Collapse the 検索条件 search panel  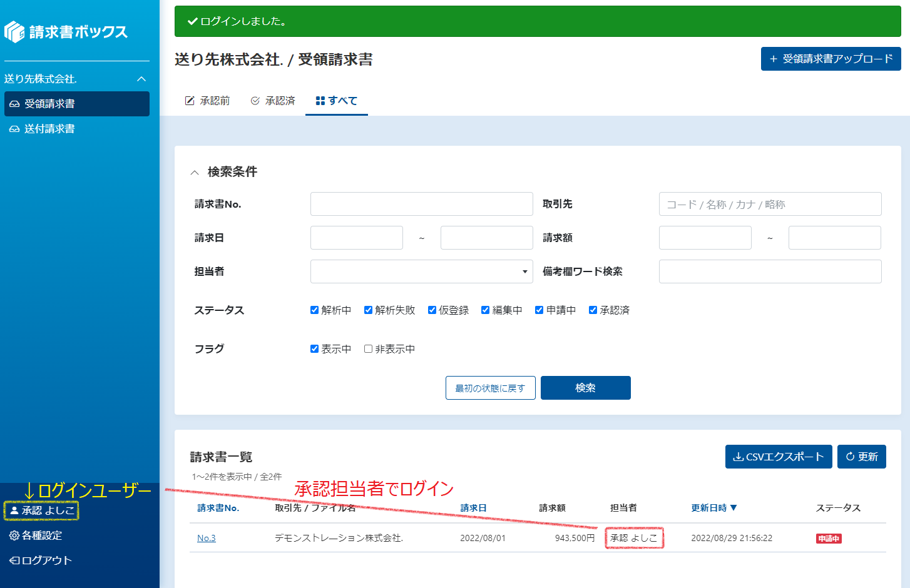click(x=195, y=173)
